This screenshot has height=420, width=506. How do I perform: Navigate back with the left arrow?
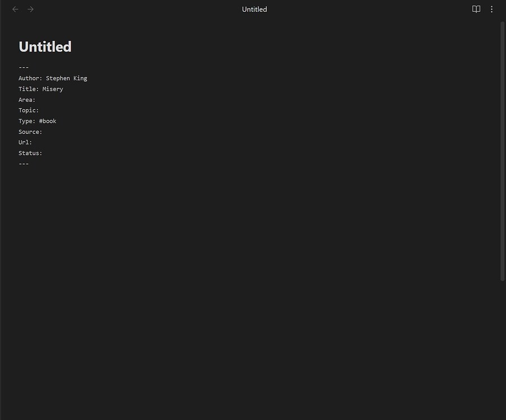click(x=15, y=10)
